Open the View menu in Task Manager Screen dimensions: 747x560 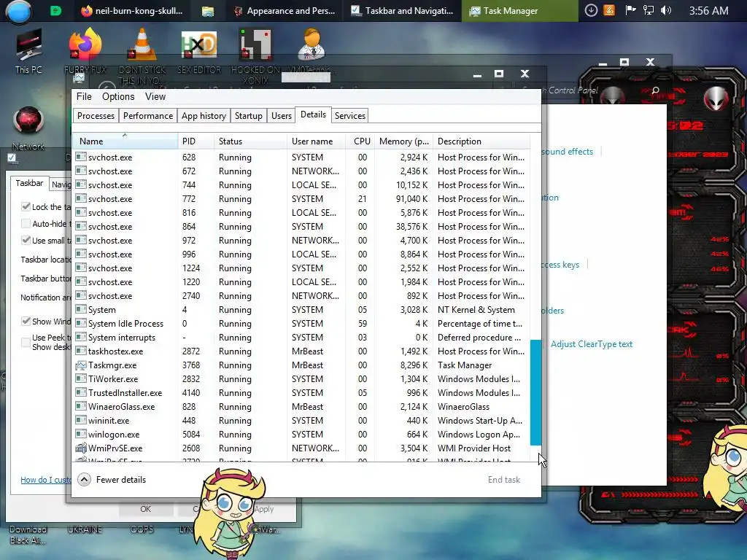155,97
